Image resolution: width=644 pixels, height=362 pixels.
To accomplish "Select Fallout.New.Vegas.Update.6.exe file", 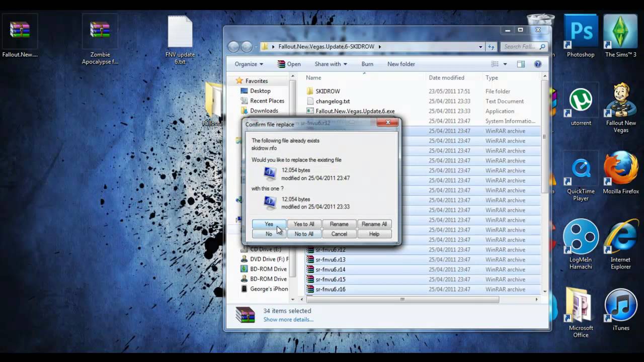I will (x=355, y=111).
